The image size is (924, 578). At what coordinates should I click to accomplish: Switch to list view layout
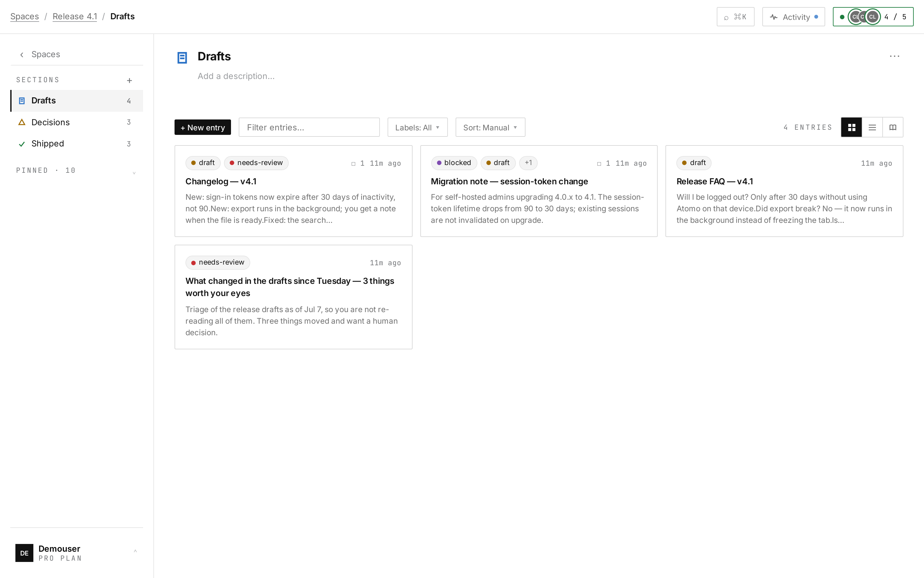tap(872, 127)
